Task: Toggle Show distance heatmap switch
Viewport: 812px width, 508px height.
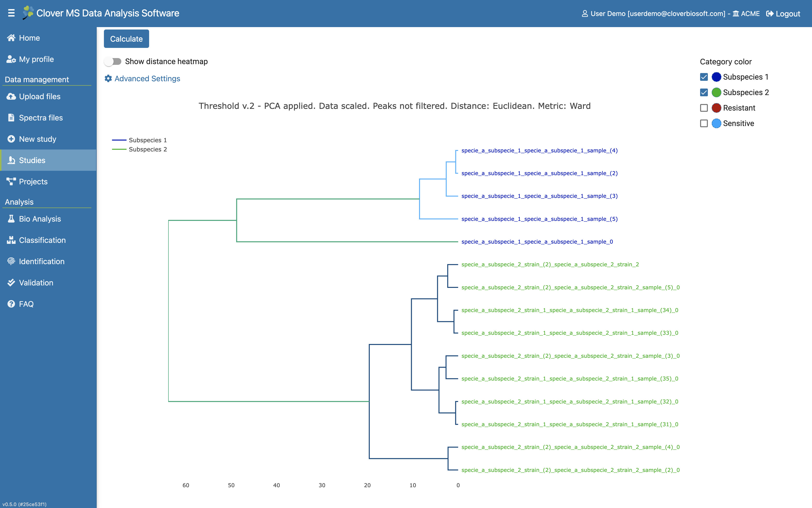Action: 113,61
